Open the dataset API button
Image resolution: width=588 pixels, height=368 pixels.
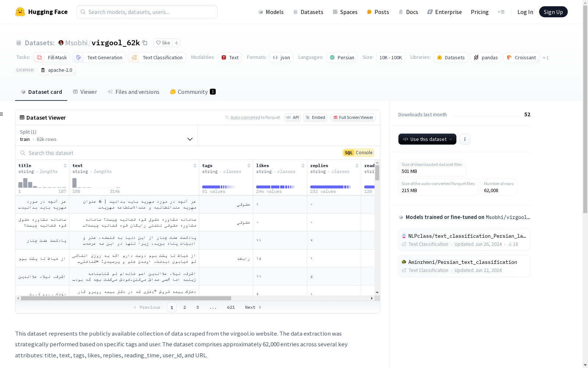[x=293, y=117]
